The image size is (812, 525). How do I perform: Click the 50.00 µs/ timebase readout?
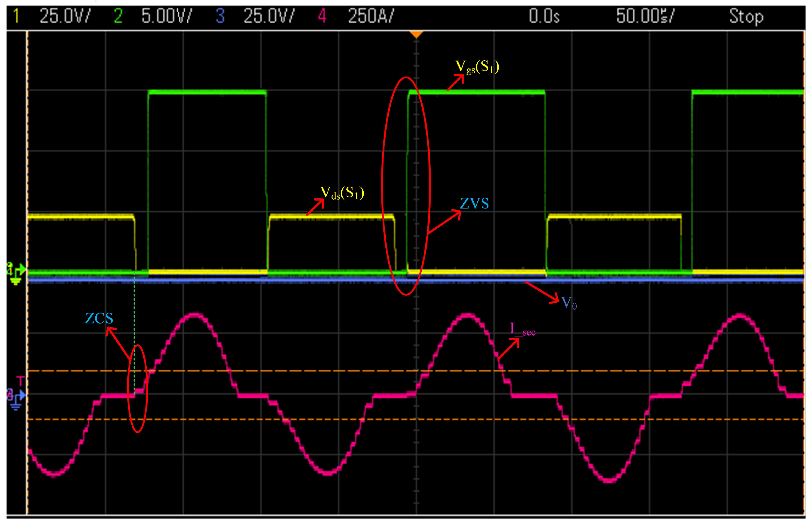(x=645, y=16)
